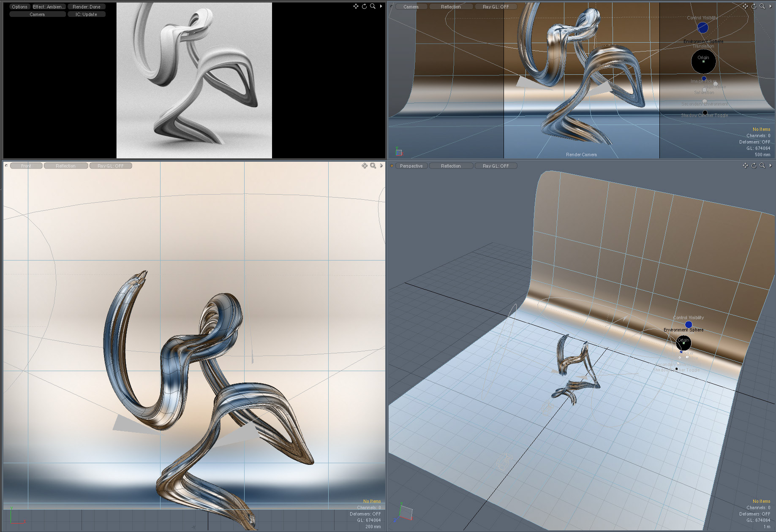This screenshot has height=532, width=776.
Task: Click the pan icon in the Camera viewport
Action: coord(745,6)
